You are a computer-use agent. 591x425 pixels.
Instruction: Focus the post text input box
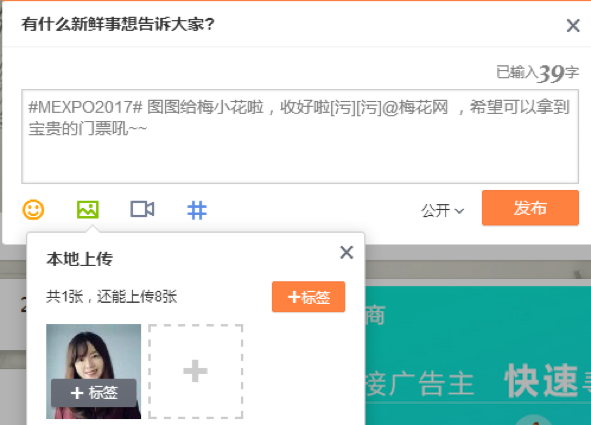(300, 136)
